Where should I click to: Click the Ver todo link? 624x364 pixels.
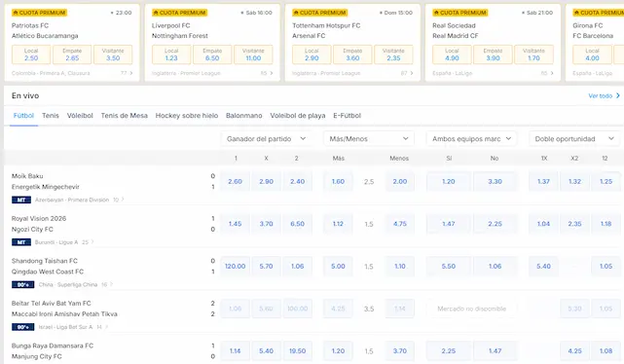click(x=600, y=96)
